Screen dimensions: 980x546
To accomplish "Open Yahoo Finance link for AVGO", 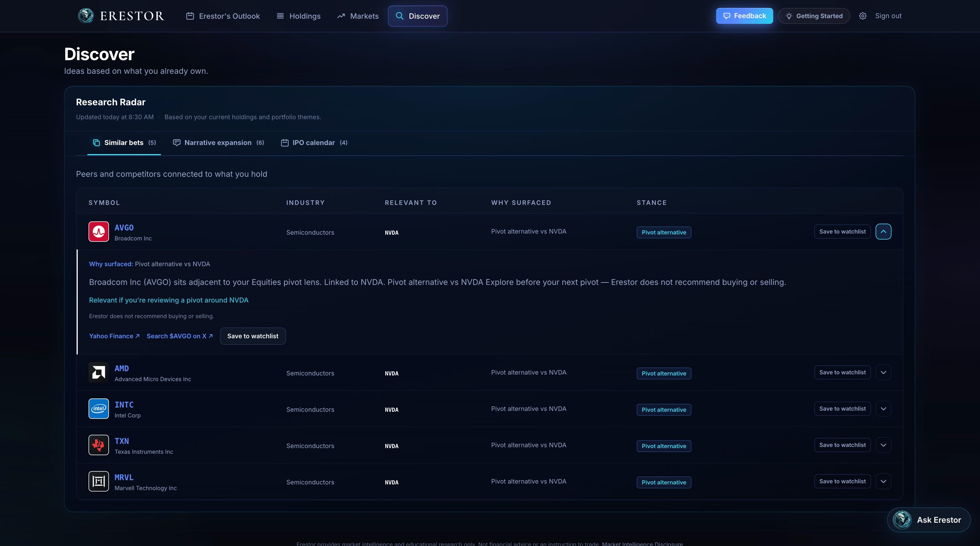I will (115, 336).
